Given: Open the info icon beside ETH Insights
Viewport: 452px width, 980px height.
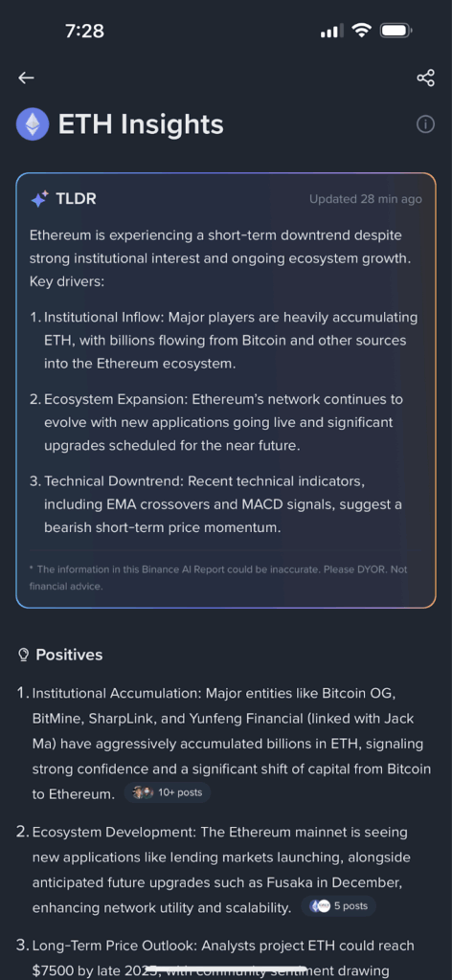Looking at the screenshot, I should tap(425, 124).
